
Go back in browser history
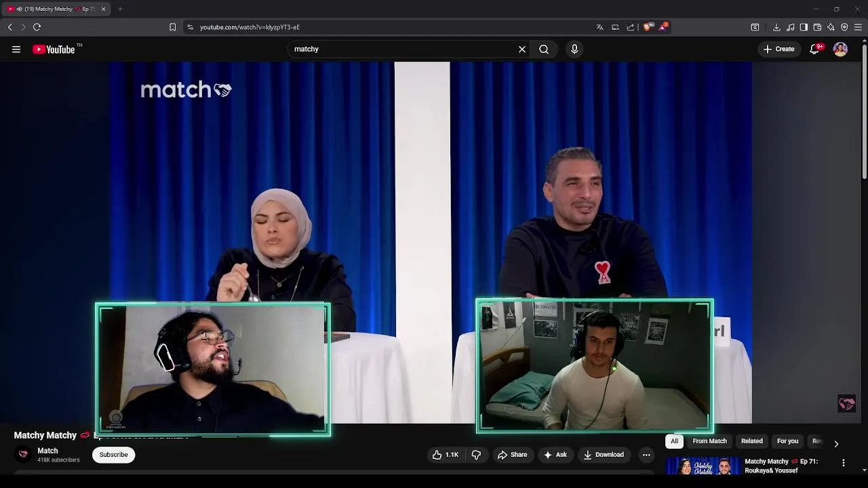[x=9, y=27]
